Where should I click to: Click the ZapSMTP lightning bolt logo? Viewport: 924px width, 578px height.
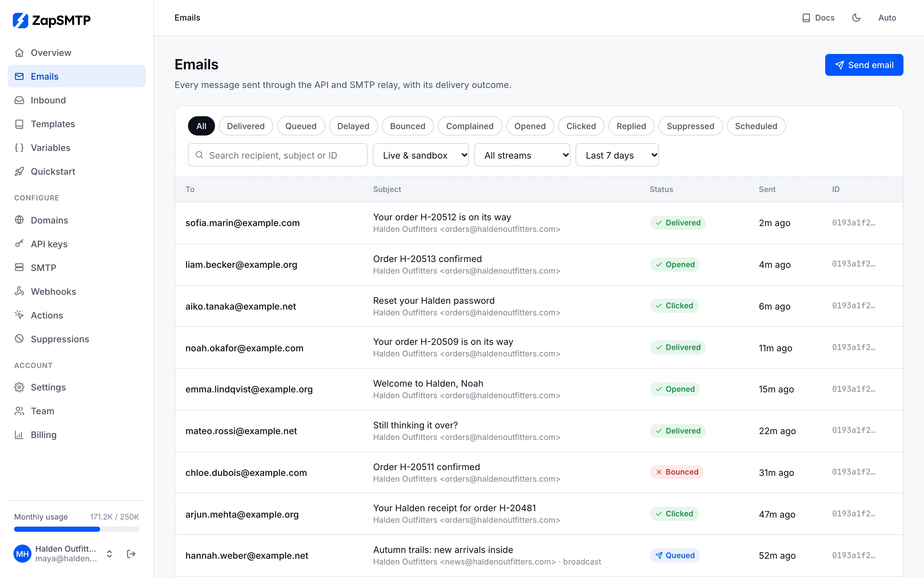21,20
